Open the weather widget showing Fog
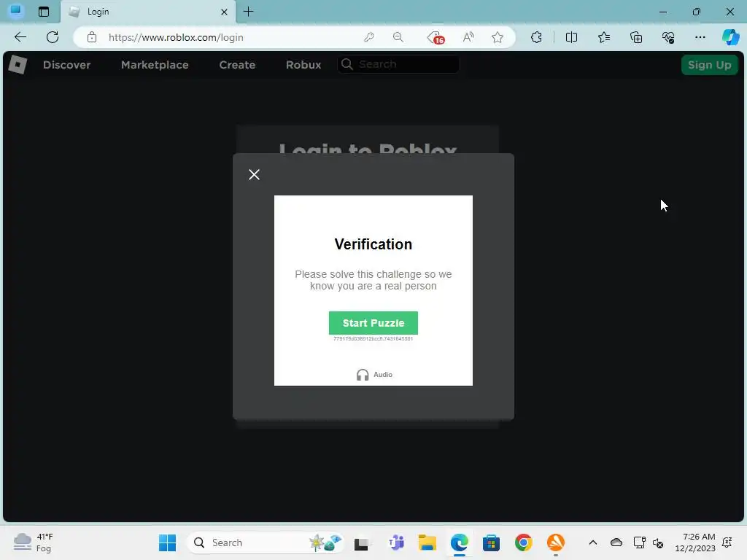 click(x=34, y=542)
